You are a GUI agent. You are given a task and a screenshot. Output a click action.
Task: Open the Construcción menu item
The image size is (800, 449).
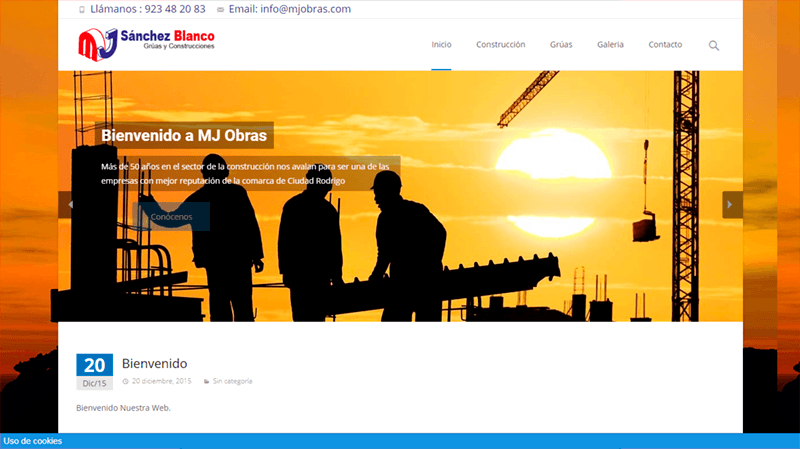tap(500, 45)
